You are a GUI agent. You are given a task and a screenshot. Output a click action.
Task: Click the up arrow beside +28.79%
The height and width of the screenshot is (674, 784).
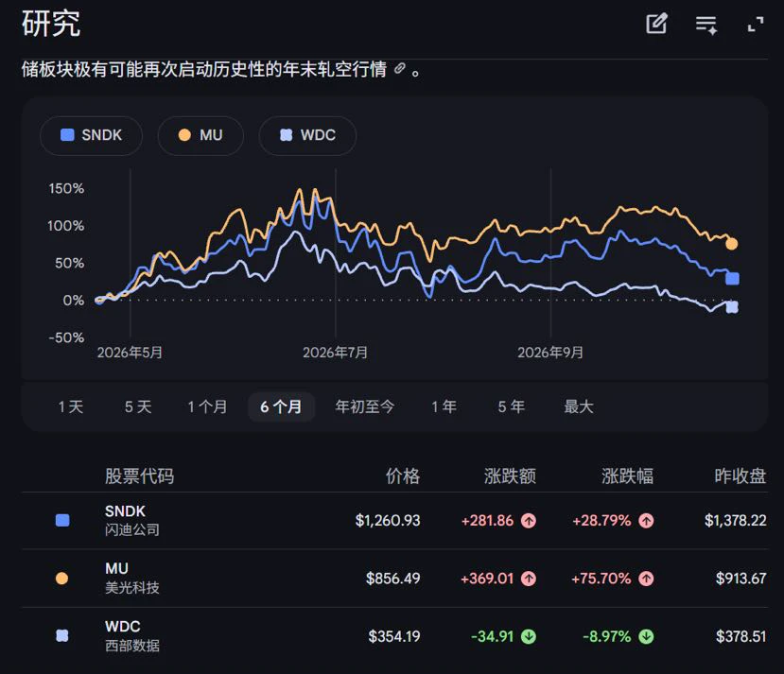(646, 521)
